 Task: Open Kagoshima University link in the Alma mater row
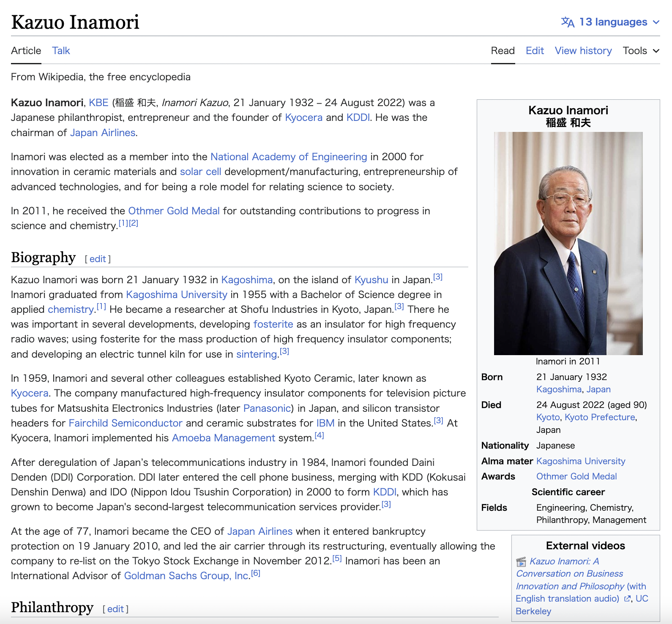581,461
